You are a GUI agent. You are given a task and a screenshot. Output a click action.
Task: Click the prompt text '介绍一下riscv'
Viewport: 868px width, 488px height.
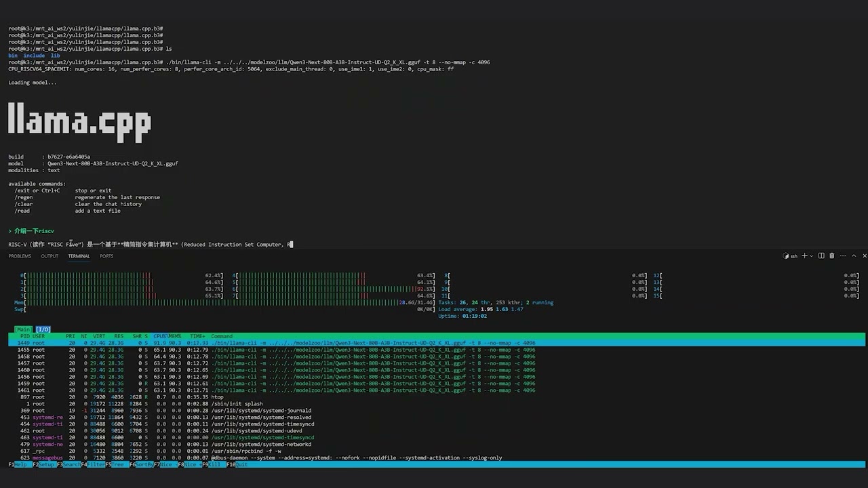pyautogui.click(x=34, y=231)
